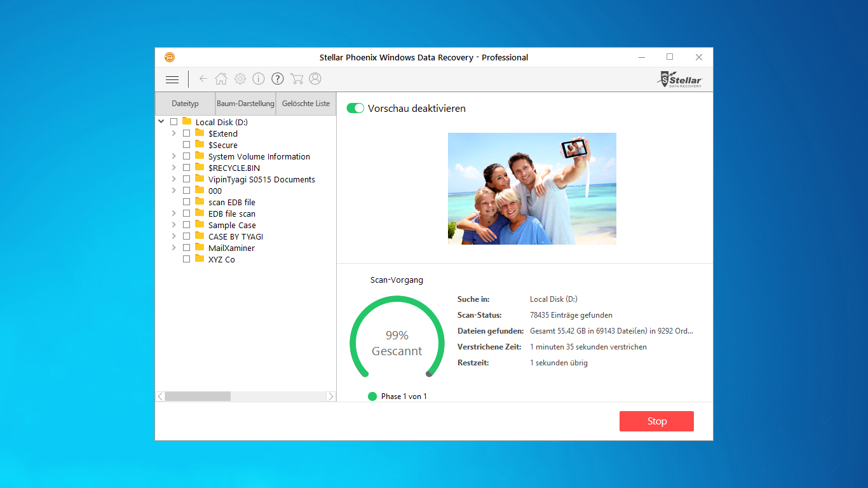Click the CASE BY TYAGI folder icon

tap(200, 236)
